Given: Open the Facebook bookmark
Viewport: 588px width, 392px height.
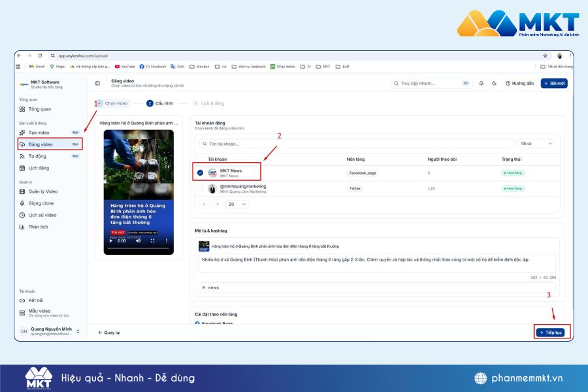Looking at the screenshot, I should pos(153,67).
